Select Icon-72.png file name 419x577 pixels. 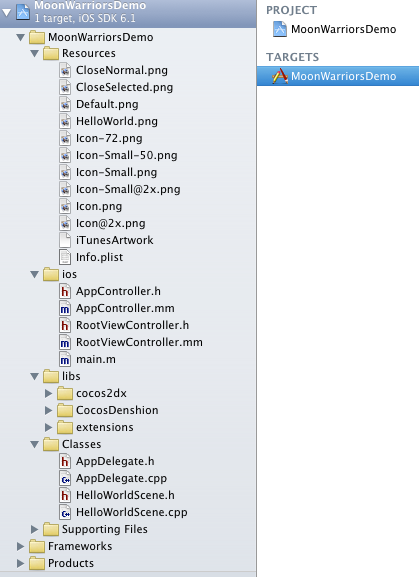pyautogui.click(x=109, y=138)
